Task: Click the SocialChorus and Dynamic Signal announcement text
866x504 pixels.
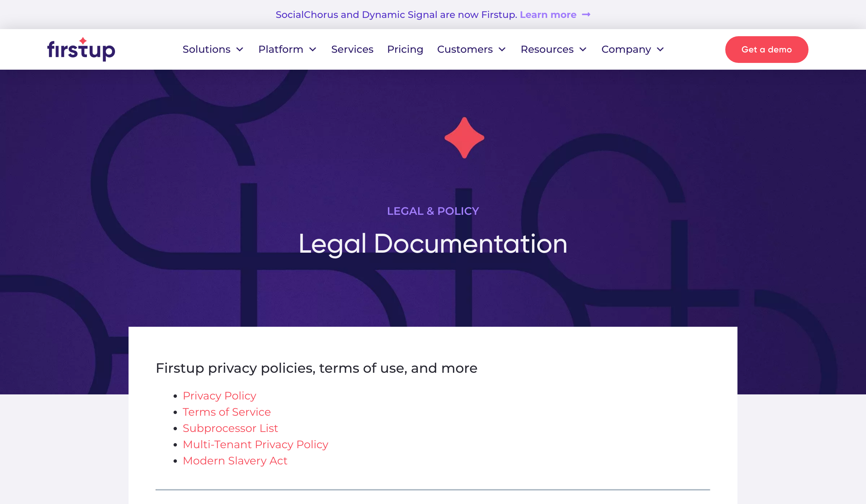Action: point(396,15)
